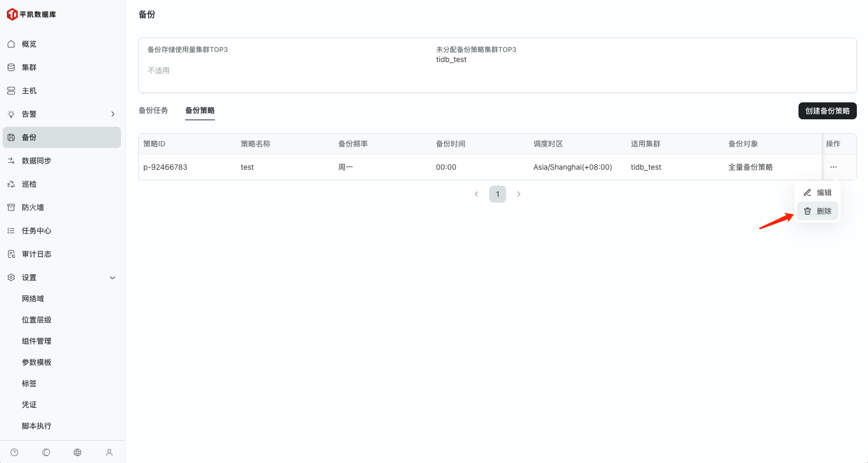Expand the 告警 submenu chevron
868x463 pixels.
click(x=112, y=114)
